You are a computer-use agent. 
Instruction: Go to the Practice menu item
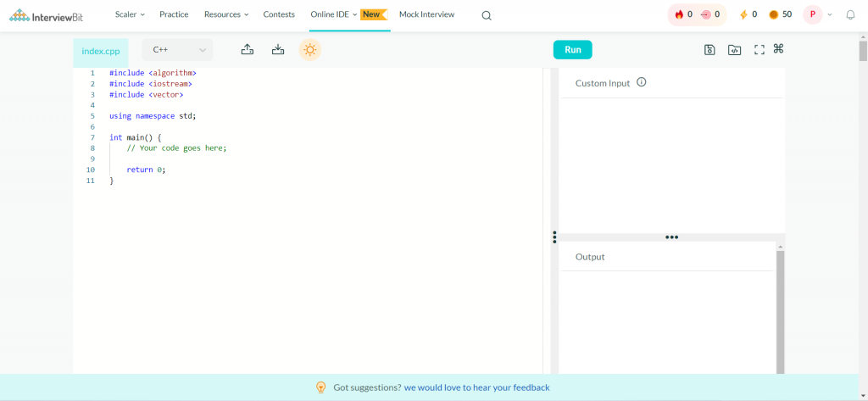(174, 14)
